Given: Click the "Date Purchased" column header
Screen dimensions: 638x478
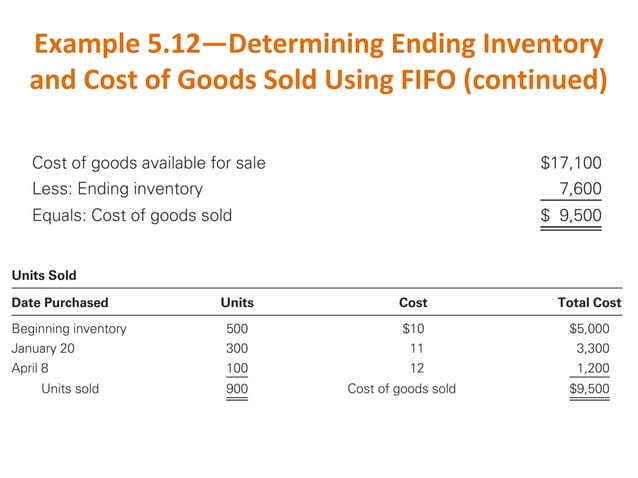Looking at the screenshot, I should [60, 302].
